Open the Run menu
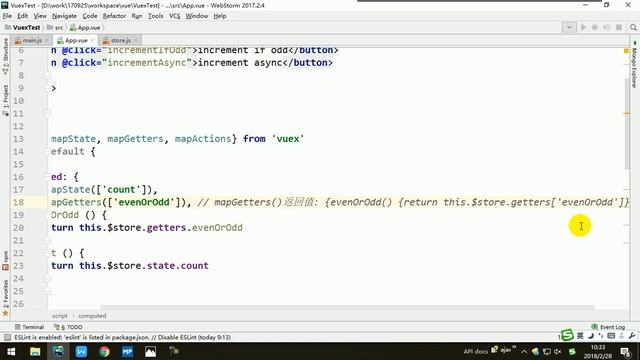The height and width of the screenshot is (360, 640). pos(137,16)
